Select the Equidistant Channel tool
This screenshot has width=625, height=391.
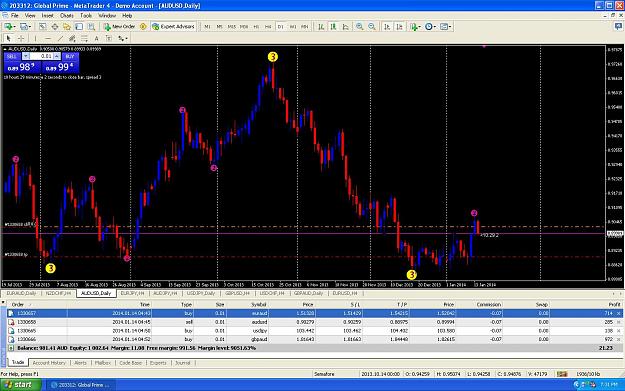click(x=72, y=39)
